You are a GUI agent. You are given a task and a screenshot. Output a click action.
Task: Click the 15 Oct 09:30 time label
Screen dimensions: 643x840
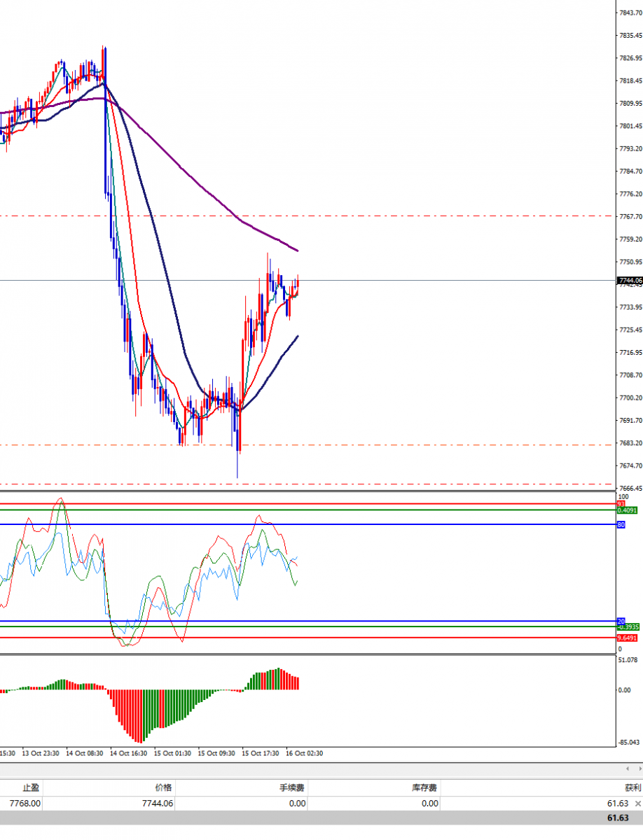tap(217, 753)
